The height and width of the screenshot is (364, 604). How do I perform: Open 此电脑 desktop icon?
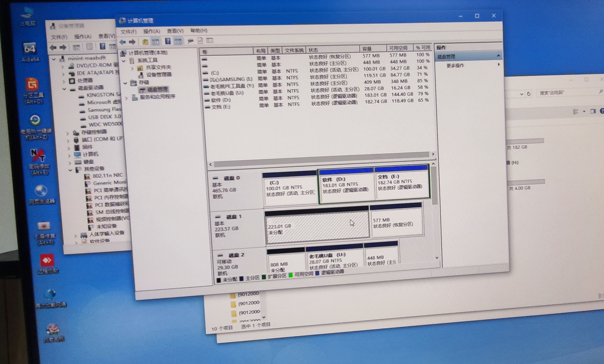click(x=27, y=16)
